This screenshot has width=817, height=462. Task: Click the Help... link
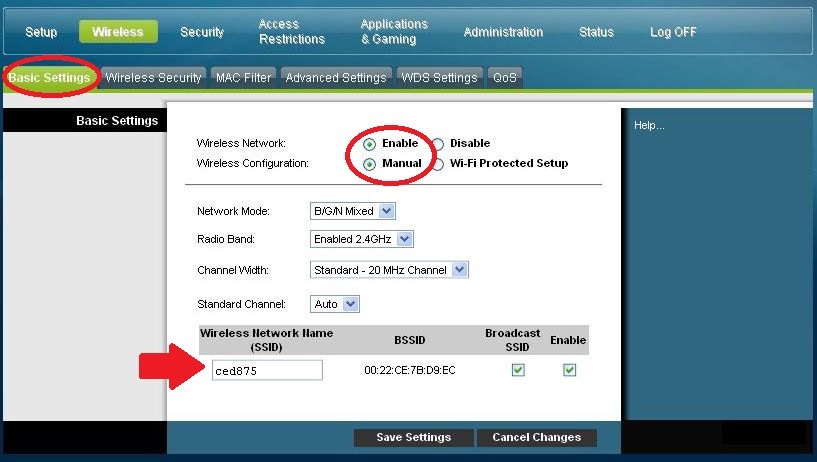coord(649,126)
